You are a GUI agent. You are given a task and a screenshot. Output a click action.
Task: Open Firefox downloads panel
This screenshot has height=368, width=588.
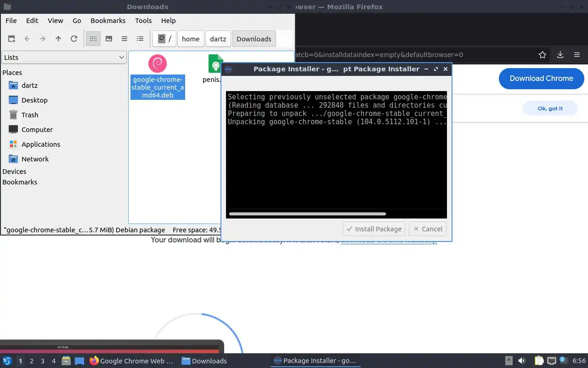pos(560,55)
